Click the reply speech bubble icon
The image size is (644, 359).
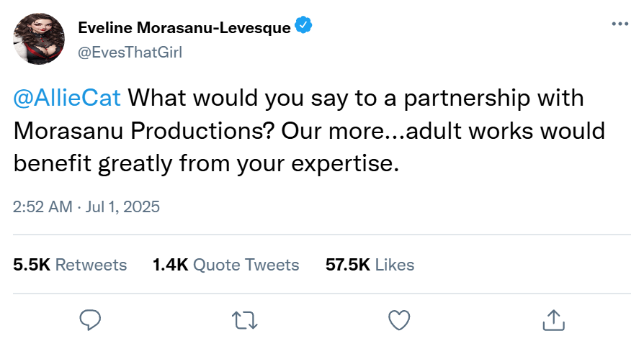pos(89,319)
